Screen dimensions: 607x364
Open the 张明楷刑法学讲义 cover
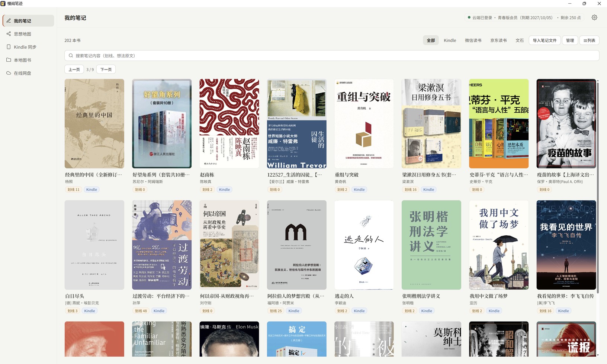[x=431, y=245]
